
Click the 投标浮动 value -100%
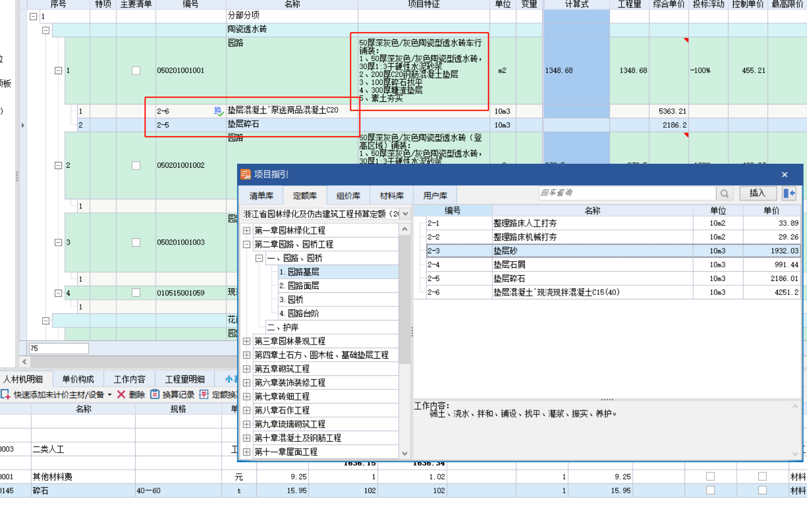(x=700, y=71)
